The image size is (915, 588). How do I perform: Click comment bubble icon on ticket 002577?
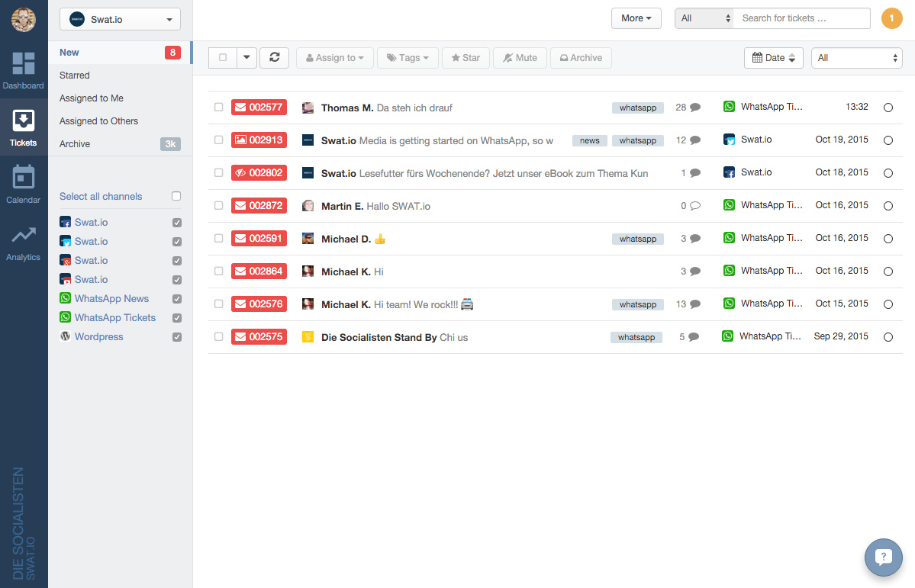[695, 108]
